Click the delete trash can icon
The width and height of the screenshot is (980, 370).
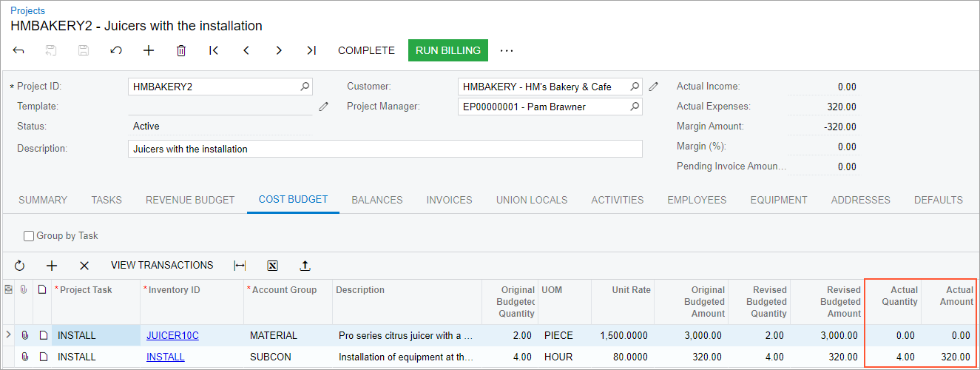tap(181, 50)
